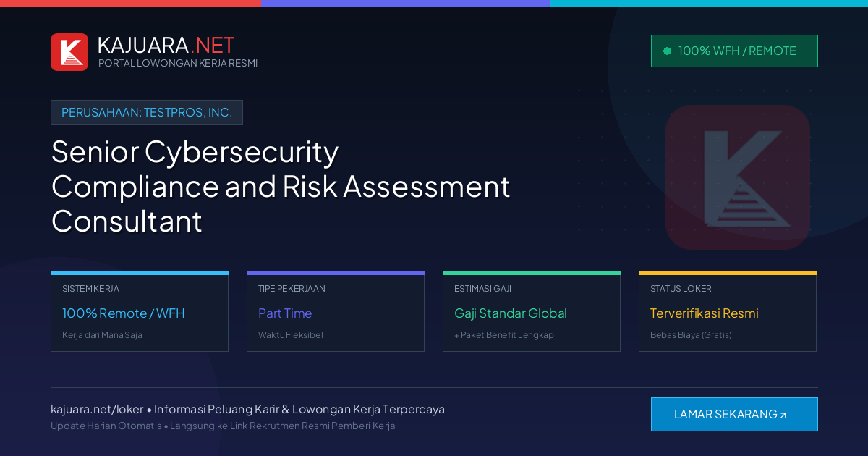Click the + Paket Benefit Lengkap text
This screenshot has height=456, width=868.
504,335
